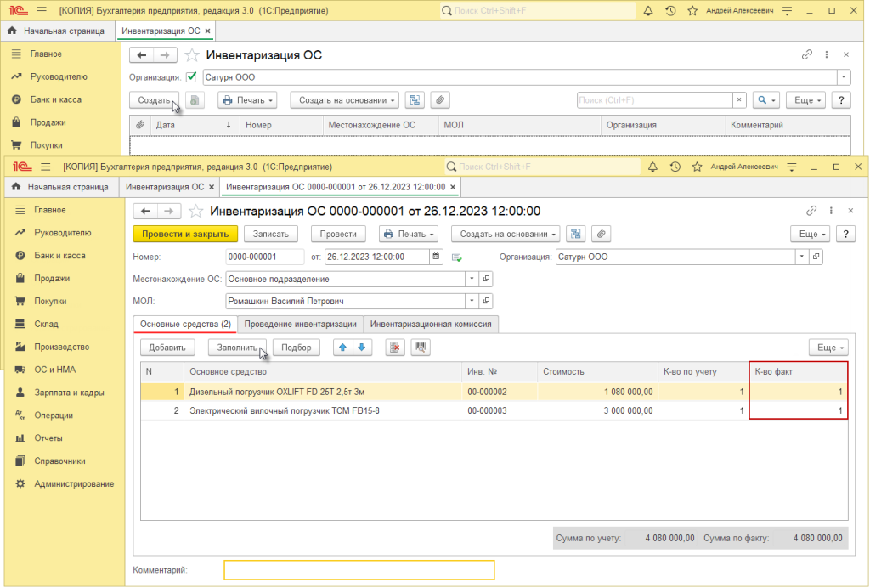Expand МОЛ dropdown list
870x588 pixels.
click(472, 301)
